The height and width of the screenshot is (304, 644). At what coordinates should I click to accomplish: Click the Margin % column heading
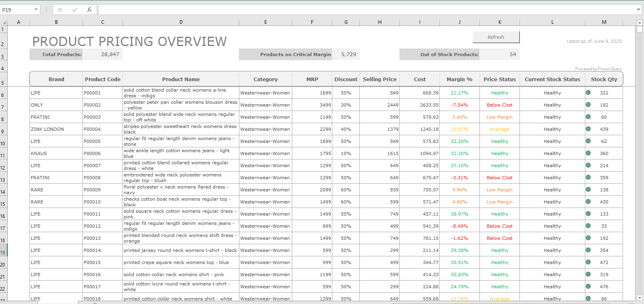click(x=460, y=80)
